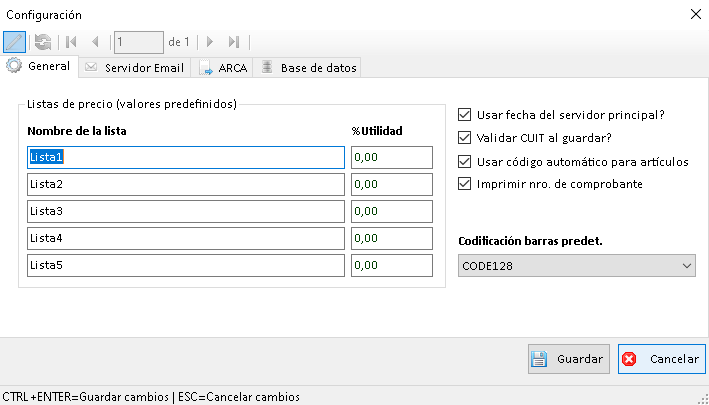This screenshot has width=709, height=405.
Task: Click the Cancelar button
Action: (x=662, y=359)
